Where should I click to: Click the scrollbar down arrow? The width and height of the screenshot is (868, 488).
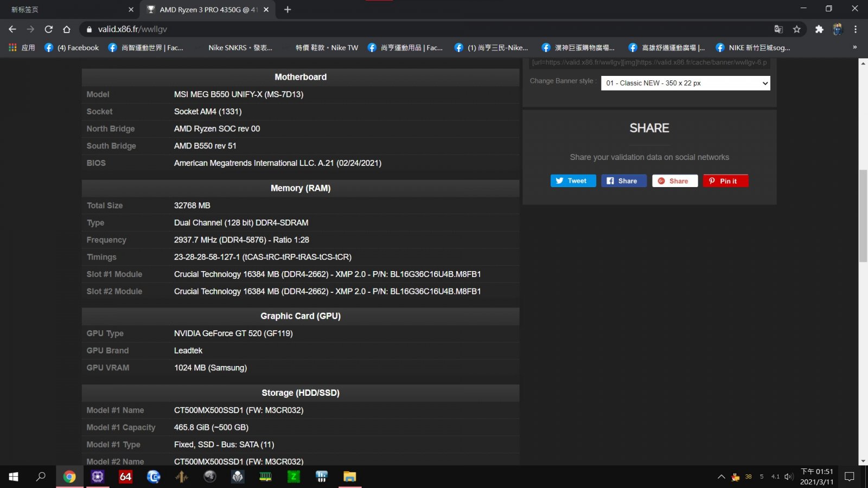pos(863,461)
